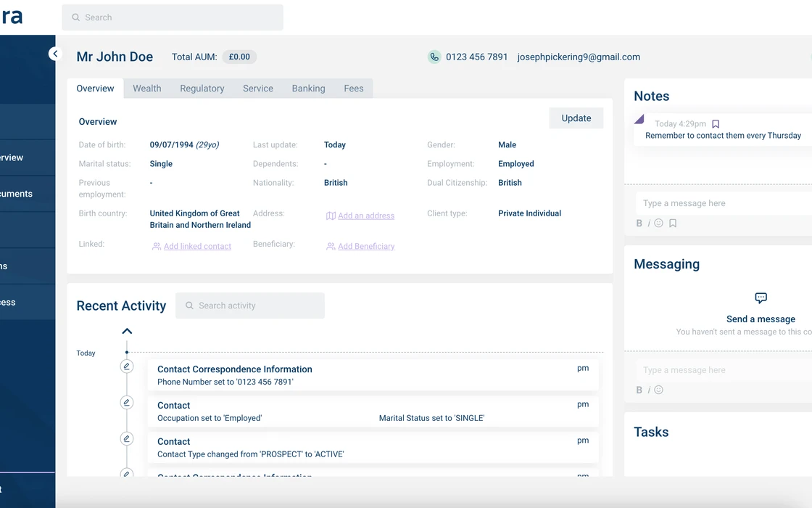Click the Send a message chat icon
Image resolution: width=812 pixels, height=508 pixels.
761,298
